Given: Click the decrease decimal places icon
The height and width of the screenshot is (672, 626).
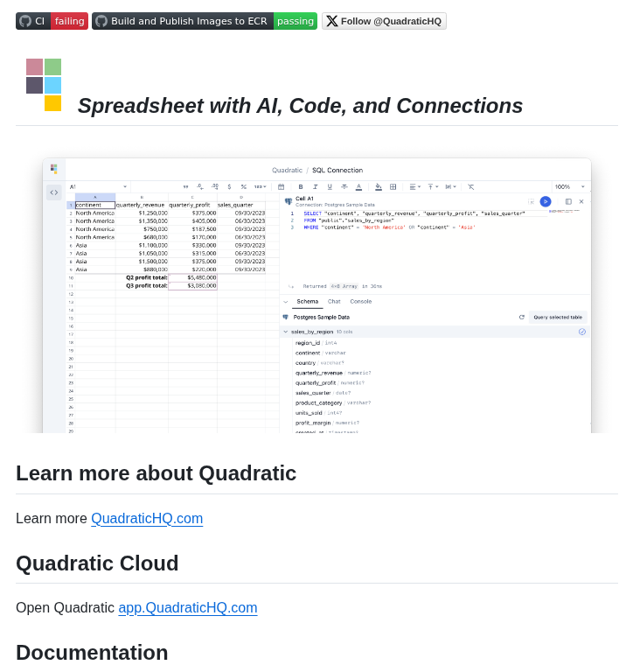Looking at the screenshot, I should click(x=200, y=187).
